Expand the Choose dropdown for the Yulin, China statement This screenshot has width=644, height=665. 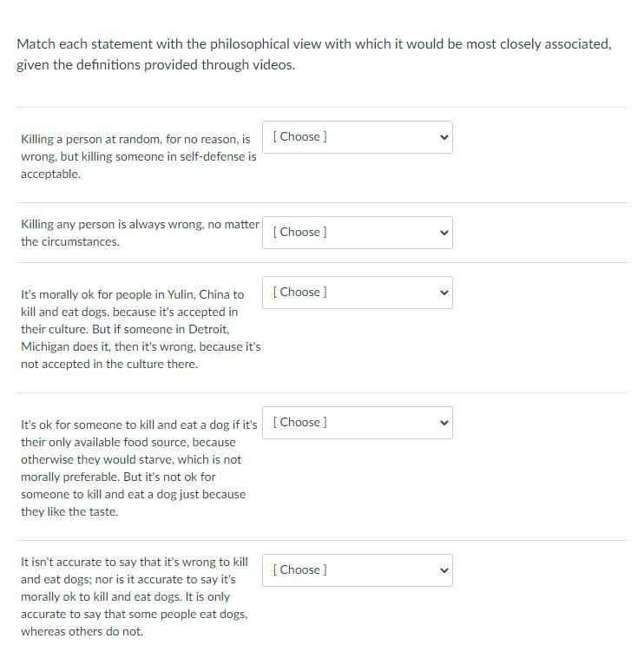[357, 293]
